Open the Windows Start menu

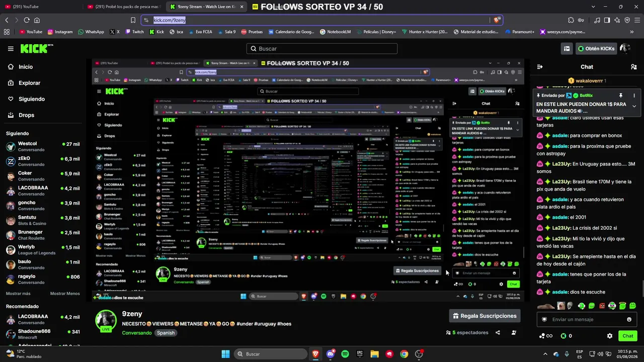(225, 354)
